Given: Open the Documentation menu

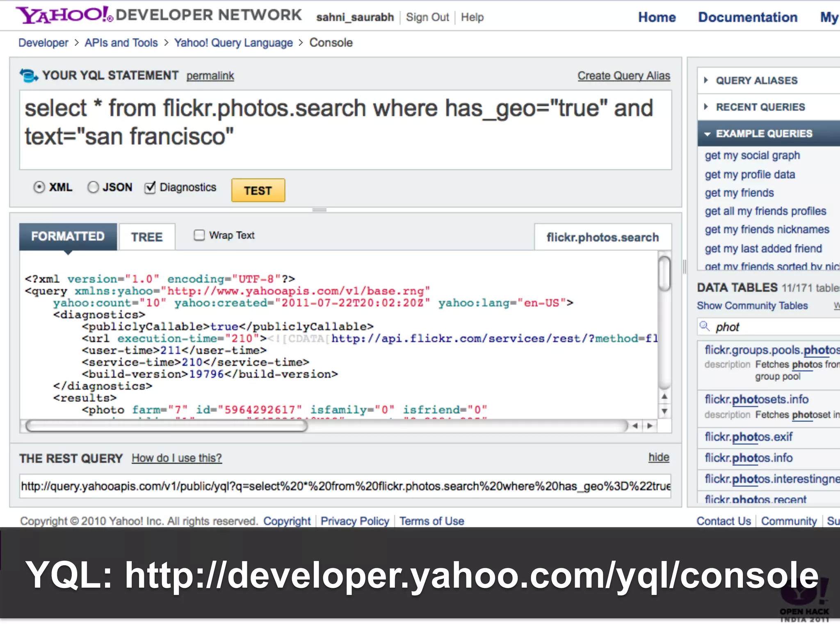Looking at the screenshot, I should click(x=748, y=17).
